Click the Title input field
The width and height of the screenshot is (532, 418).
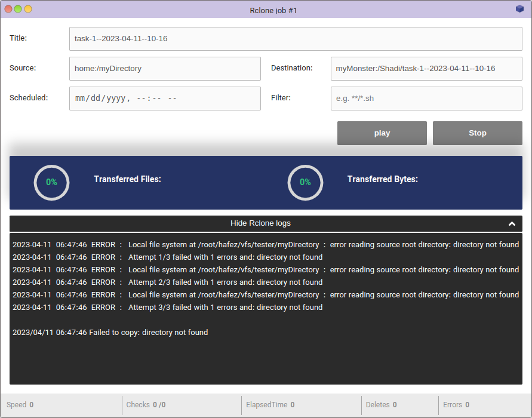[296, 39]
